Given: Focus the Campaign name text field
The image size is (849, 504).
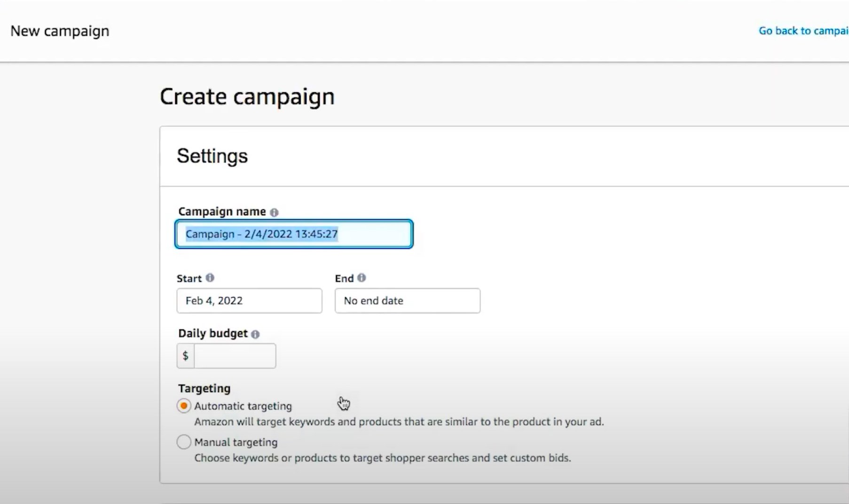Looking at the screenshot, I should (294, 234).
